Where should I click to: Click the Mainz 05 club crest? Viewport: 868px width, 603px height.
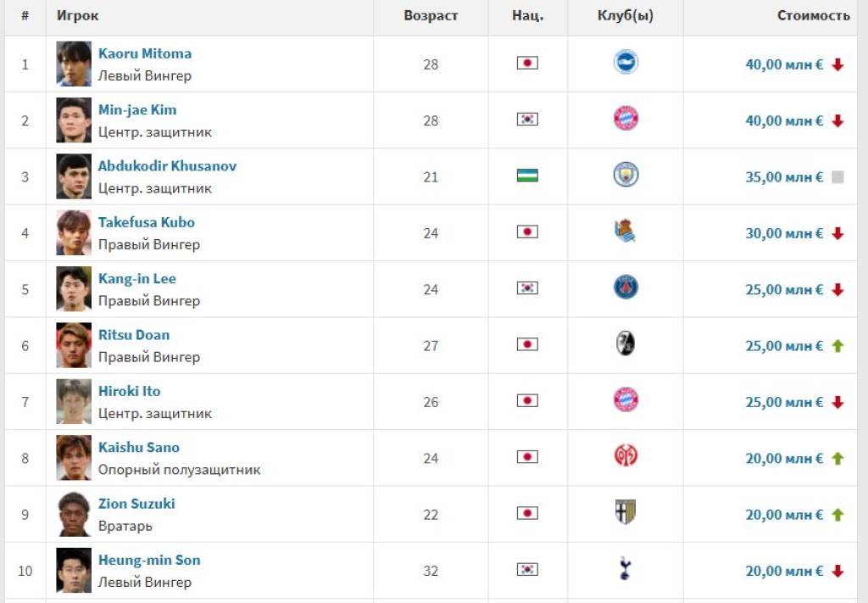[x=626, y=457]
